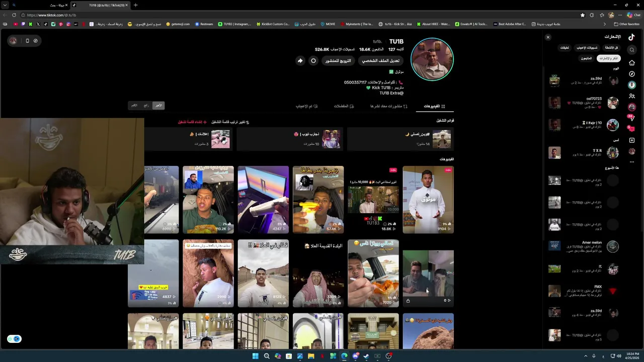Filter notifications by Likes (تسجيلات الإعجاب)
Image resolution: width=644 pixels, height=362 pixels.
click(587, 48)
